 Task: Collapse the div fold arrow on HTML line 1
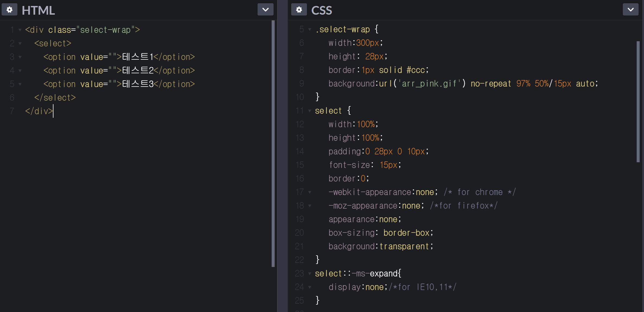[x=20, y=30]
